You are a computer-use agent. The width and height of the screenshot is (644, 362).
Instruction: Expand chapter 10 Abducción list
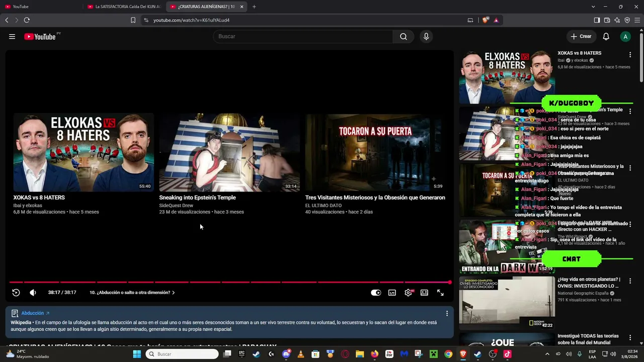coord(132,293)
